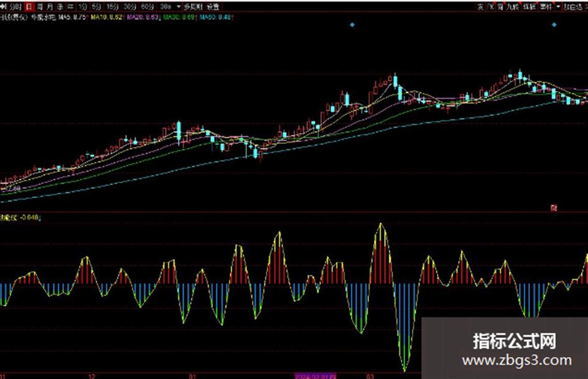
Task: Select the 15分 period
Action: click(112, 6)
